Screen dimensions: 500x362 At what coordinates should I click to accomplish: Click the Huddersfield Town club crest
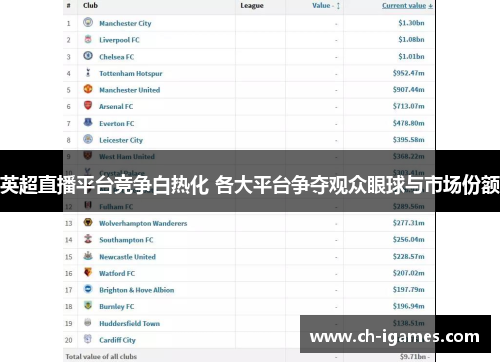(88, 322)
